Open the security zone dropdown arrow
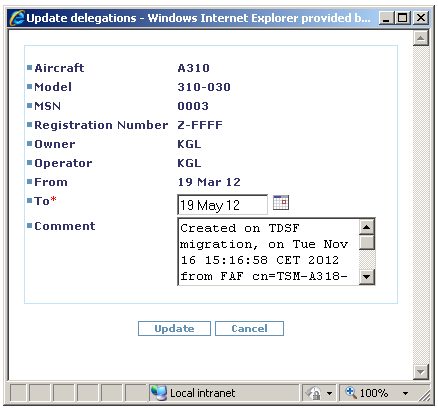 coord(329,393)
